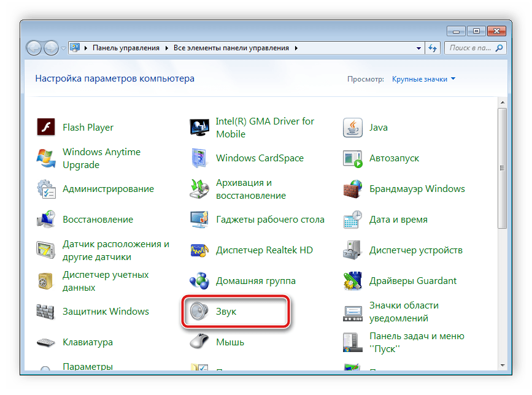Viewport: 532px width, 395px height.
Task: Open the Windows CardSpace icon
Action: 199,158
